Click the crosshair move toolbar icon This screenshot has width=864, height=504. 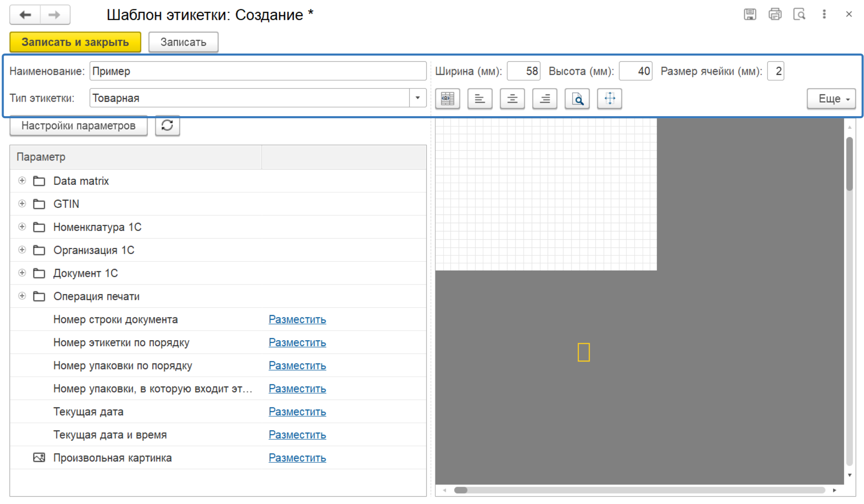609,99
